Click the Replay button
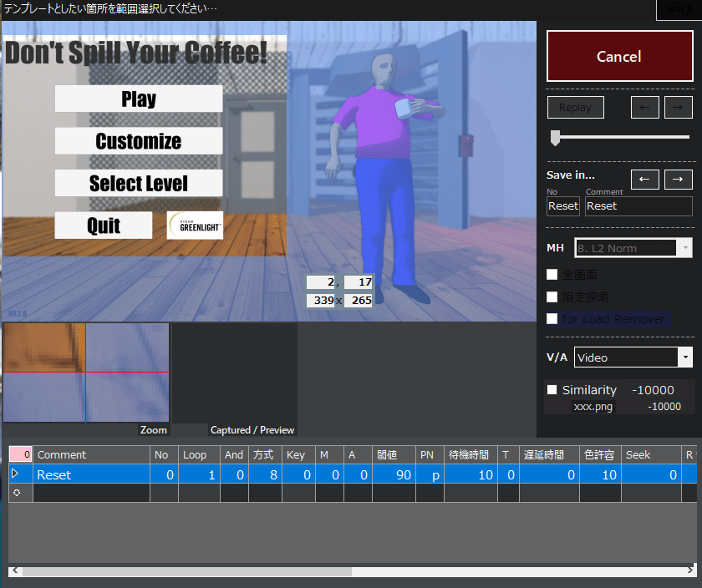 point(575,108)
